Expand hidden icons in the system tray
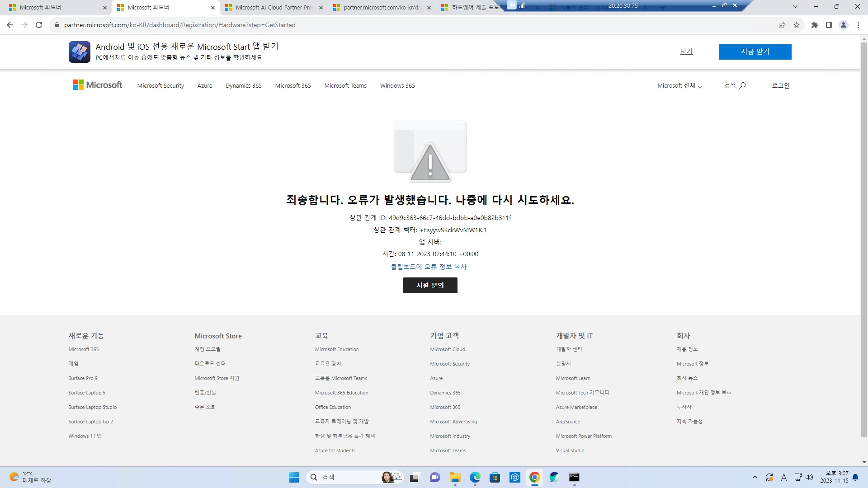Viewport: 868px width, 488px height. click(x=755, y=477)
